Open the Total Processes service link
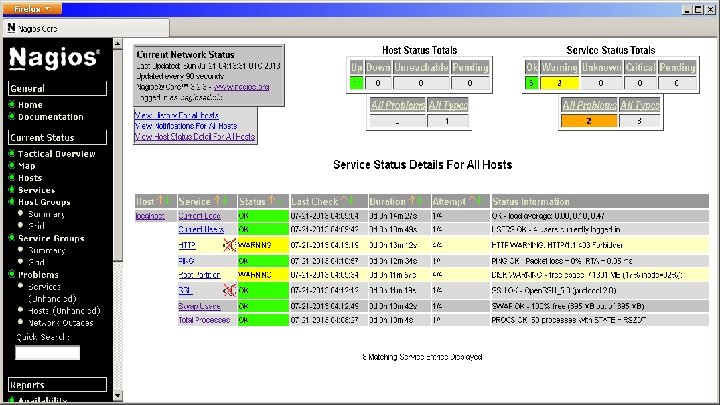This screenshot has width=720, height=405. click(204, 320)
